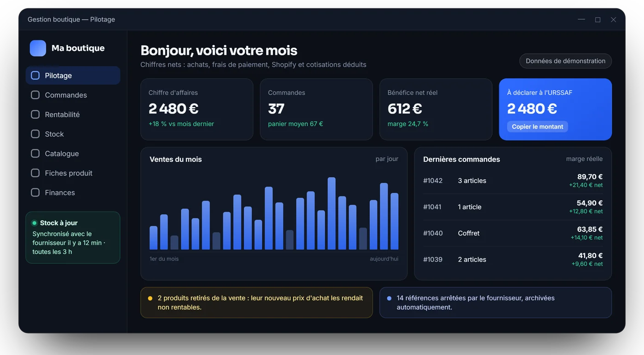Click the +9,60 € net margin
The image size is (644, 355).
[587, 263]
